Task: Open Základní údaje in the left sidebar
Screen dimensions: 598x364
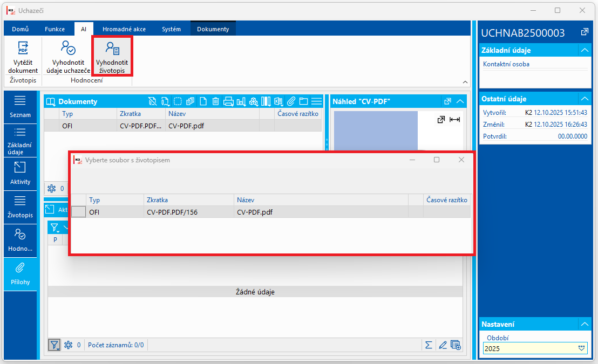Action: pyautogui.click(x=20, y=141)
